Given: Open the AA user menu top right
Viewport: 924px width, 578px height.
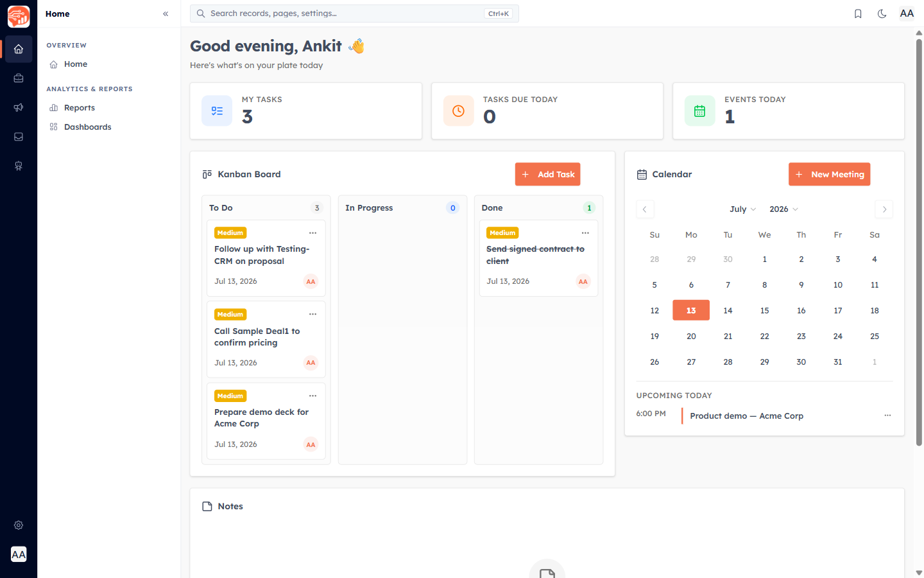Looking at the screenshot, I should [907, 13].
